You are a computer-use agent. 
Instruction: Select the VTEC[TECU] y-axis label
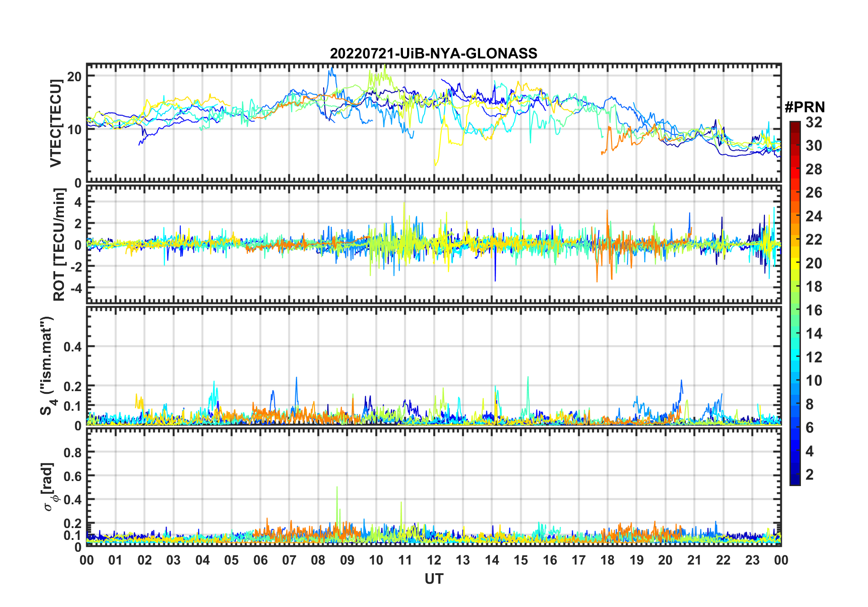tap(56, 123)
